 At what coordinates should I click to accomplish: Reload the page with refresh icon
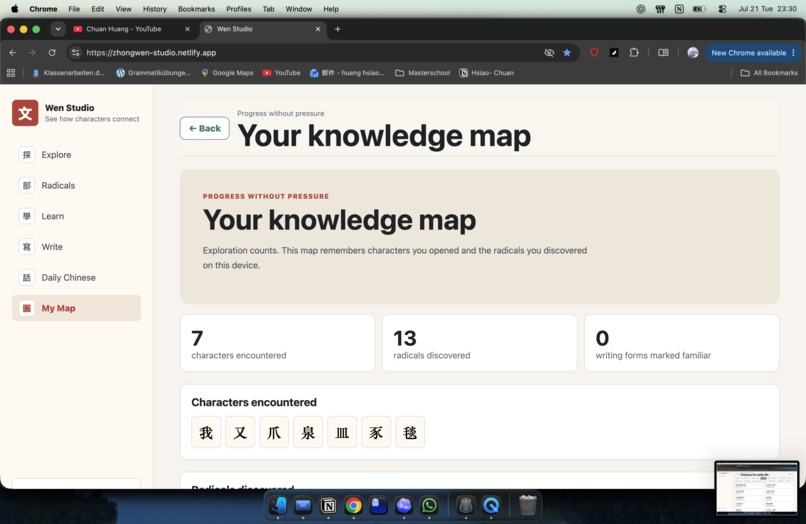52,52
